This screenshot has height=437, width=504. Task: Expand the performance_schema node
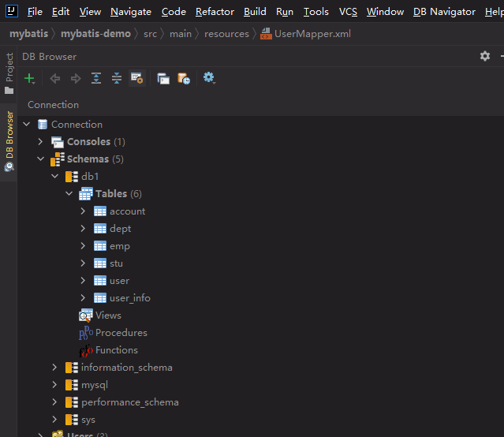(x=54, y=402)
